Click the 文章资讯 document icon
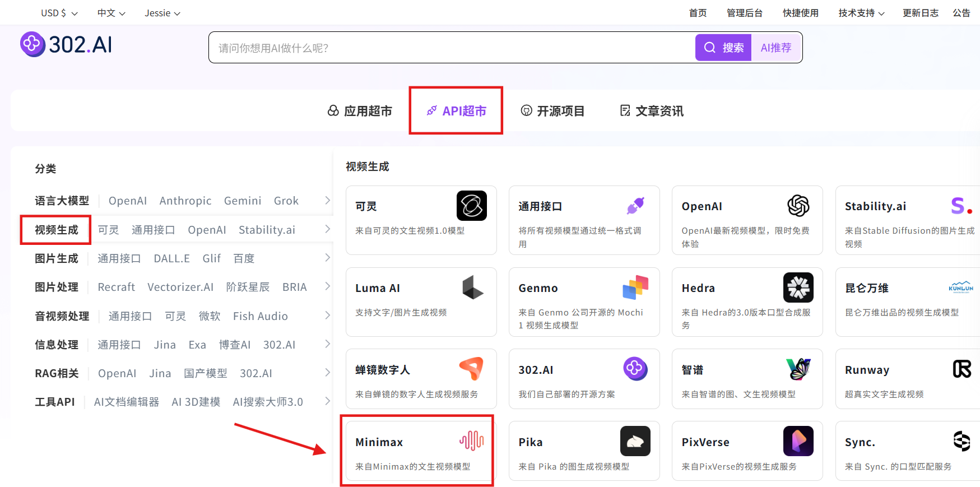Image resolution: width=980 pixels, height=487 pixels. click(x=625, y=111)
